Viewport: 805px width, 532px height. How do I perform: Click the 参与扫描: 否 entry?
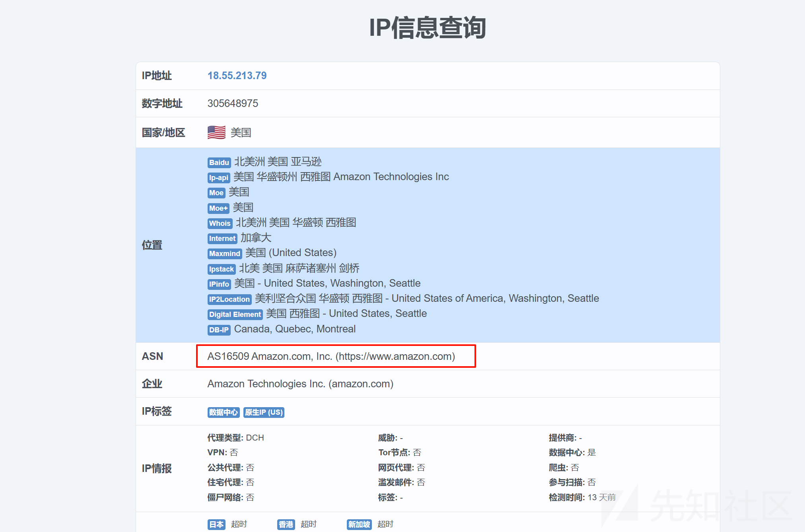(572, 482)
